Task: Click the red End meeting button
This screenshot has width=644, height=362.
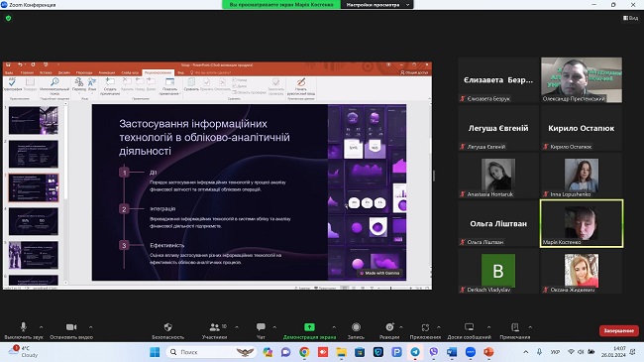Action: [618, 330]
